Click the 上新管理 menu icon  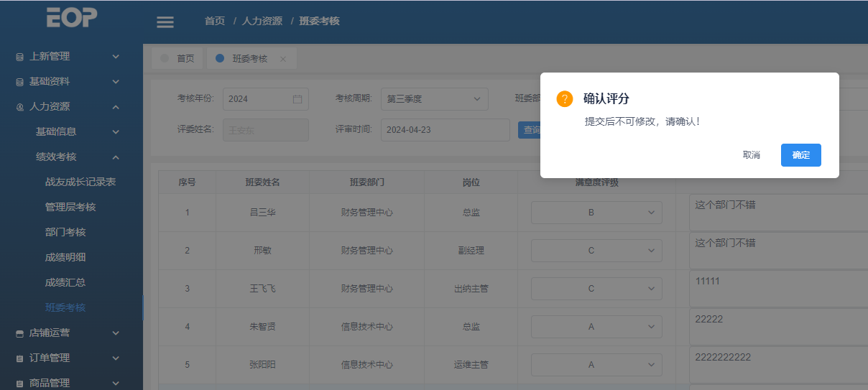(x=20, y=57)
